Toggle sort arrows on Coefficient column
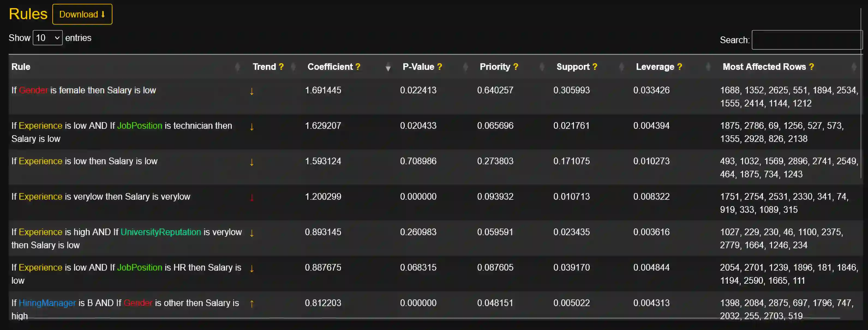Screen dimensions: 868x330 point(388,67)
